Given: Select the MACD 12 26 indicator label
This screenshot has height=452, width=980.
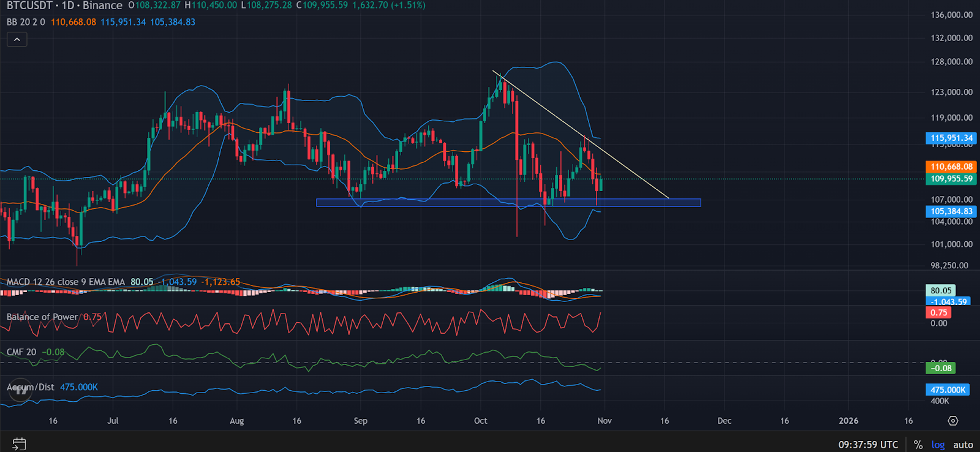Looking at the screenshot, I should pos(65,282).
